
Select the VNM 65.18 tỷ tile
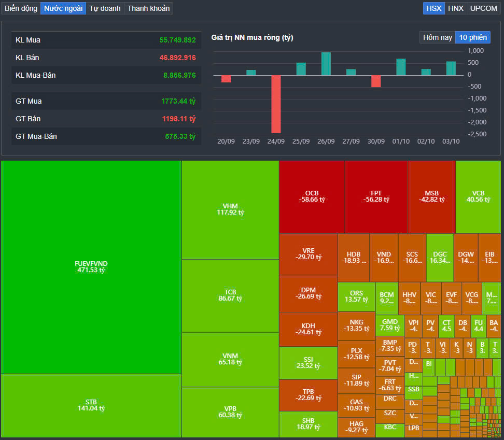tap(230, 359)
